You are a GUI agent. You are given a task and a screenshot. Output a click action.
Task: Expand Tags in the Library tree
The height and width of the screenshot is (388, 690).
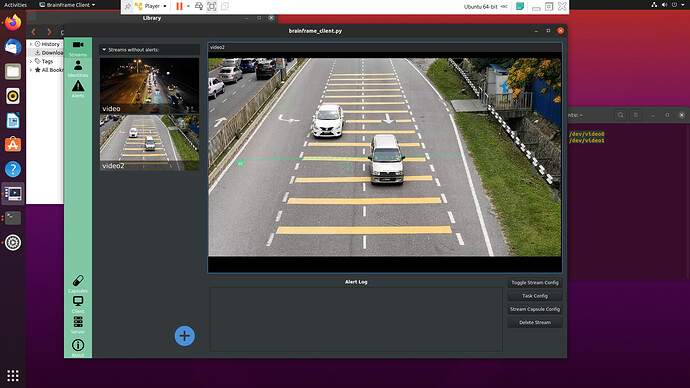(31, 62)
